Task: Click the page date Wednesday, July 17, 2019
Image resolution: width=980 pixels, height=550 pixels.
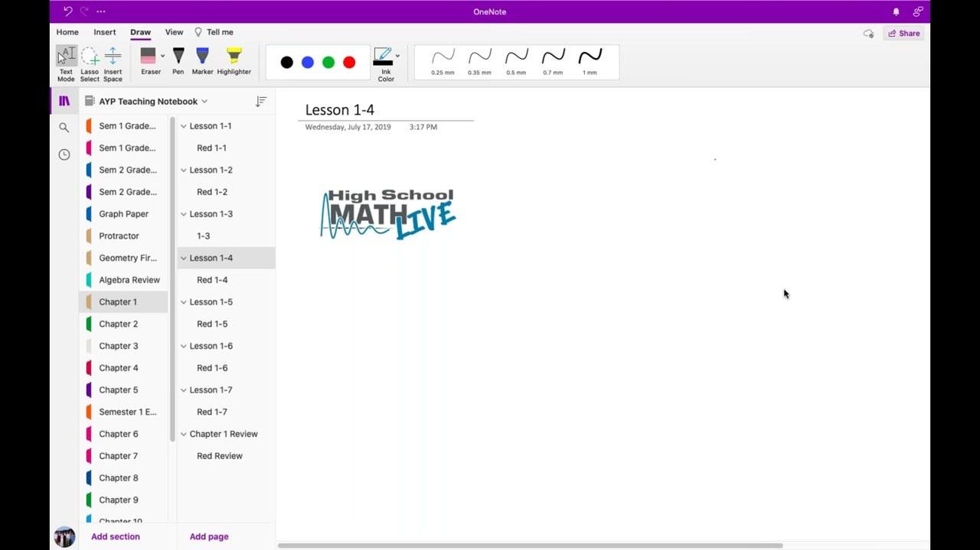Action: pyautogui.click(x=348, y=127)
